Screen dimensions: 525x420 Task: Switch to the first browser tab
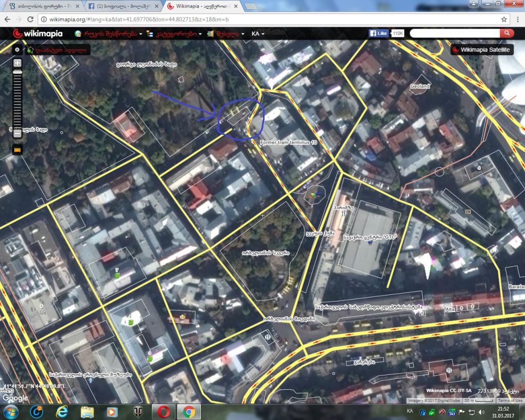click(42, 6)
